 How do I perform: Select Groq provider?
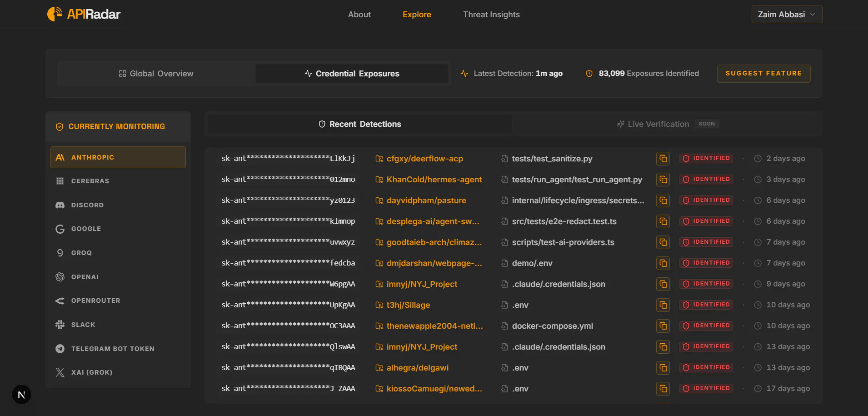coord(118,253)
